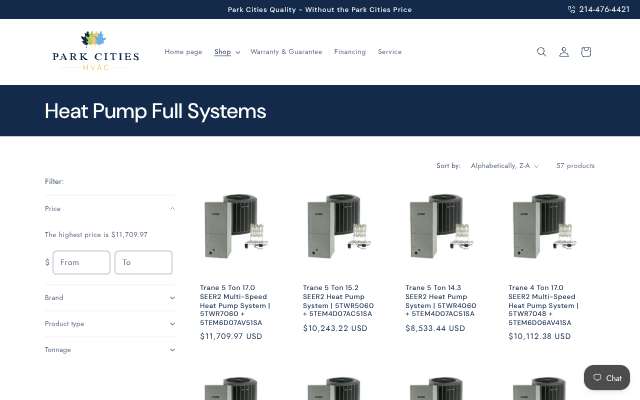
Task: Expand the Shop menu dropdown
Action: pyautogui.click(x=227, y=52)
